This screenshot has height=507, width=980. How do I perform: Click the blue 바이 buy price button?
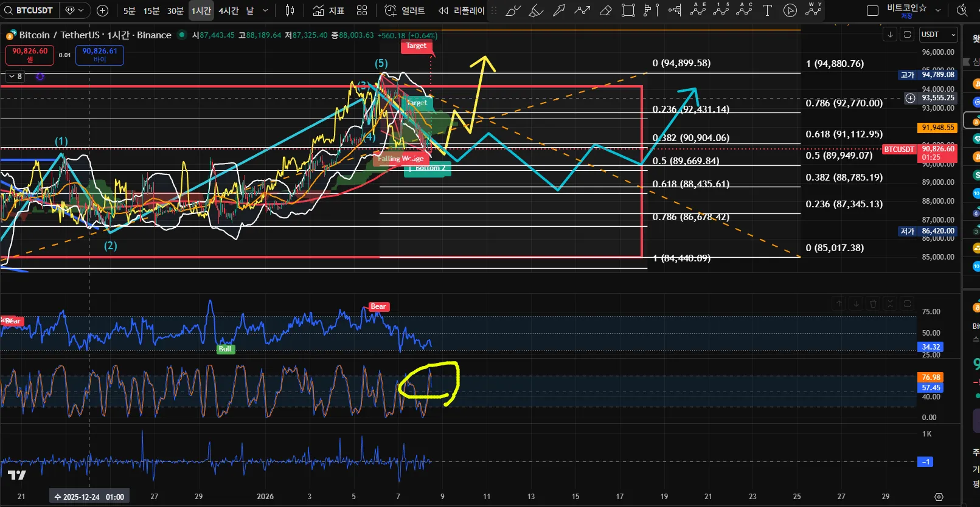tap(100, 55)
